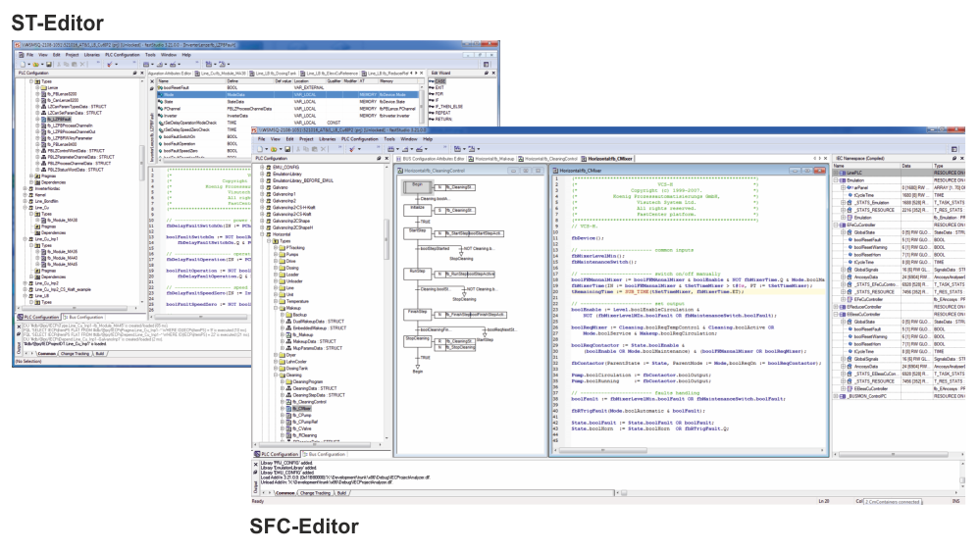Close the SFC-Editor PLC Configuration panel with its X
This screenshot has width=980, height=552.
click(x=386, y=157)
